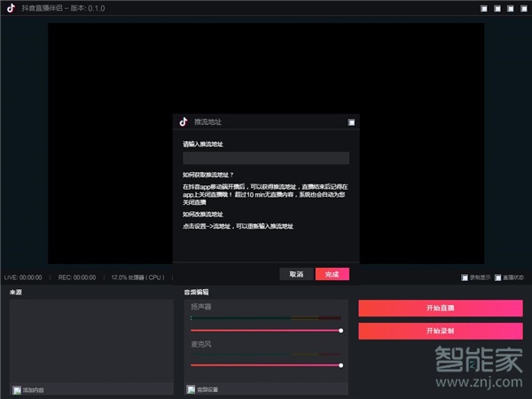Click the LIVE timer in the status bar
Image resolution: width=532 pixels, height=399 pixels.
click(24, 278)
